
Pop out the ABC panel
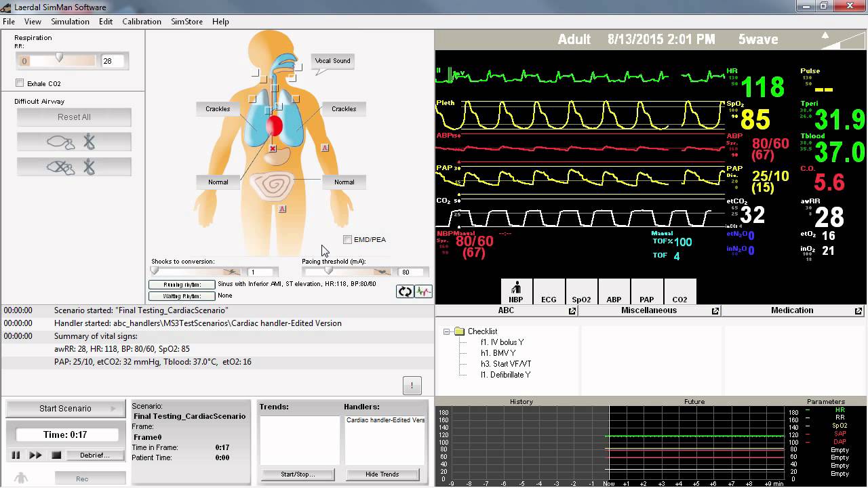572,311
